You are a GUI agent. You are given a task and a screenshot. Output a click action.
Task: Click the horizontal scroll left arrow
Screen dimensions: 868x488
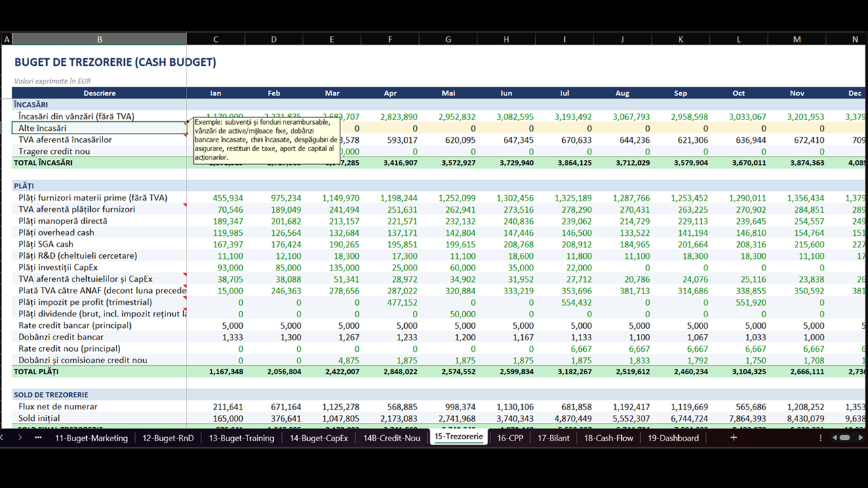835,438
